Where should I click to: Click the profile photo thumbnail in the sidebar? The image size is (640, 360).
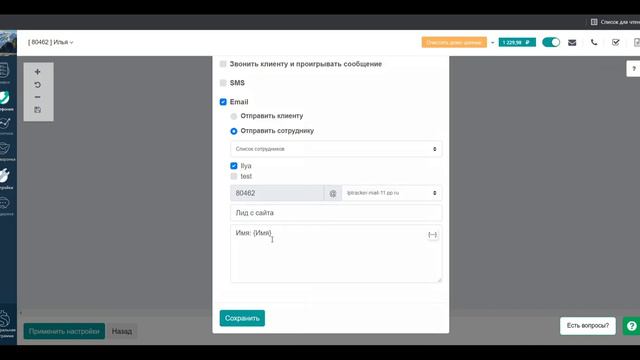(8, 42)
